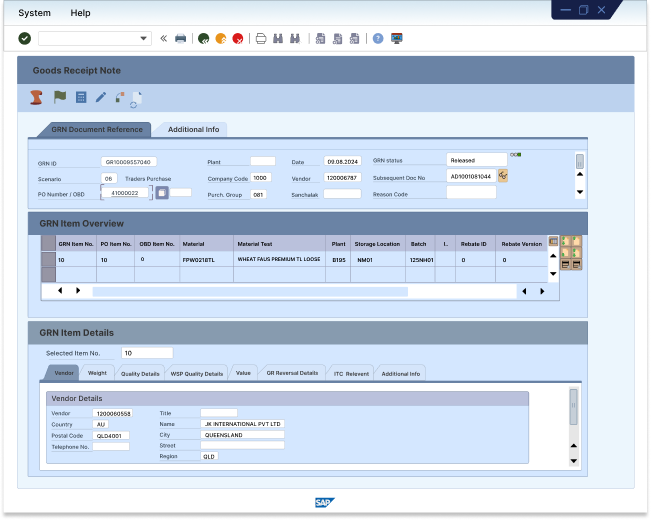
Task: Click the double-chevron back icon
Action: [x=164, y=39]
